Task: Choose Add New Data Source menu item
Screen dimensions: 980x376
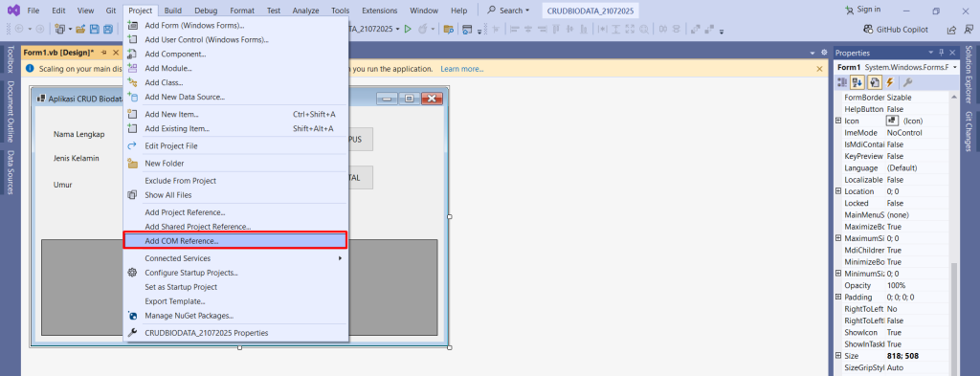Action: (x=235, y=97)
